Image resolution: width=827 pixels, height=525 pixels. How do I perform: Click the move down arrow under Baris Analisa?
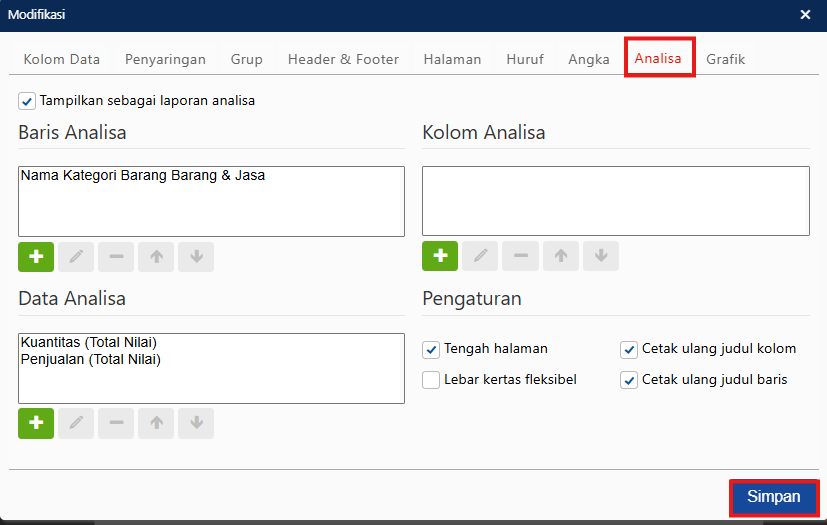point(196,257)
